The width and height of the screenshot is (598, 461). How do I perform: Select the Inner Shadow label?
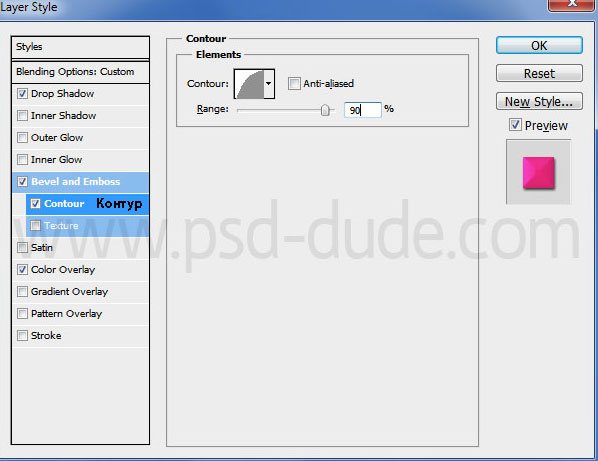point(63,116)
